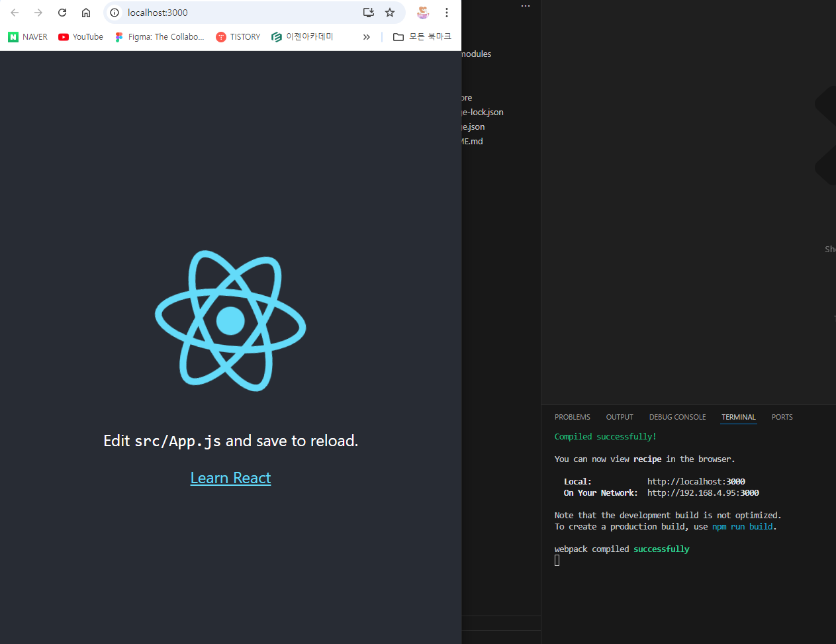Viewport: 836px width, 644px height.
Task: Click 'npm run build' text in terminal
Action: click(x=742, y=527)
